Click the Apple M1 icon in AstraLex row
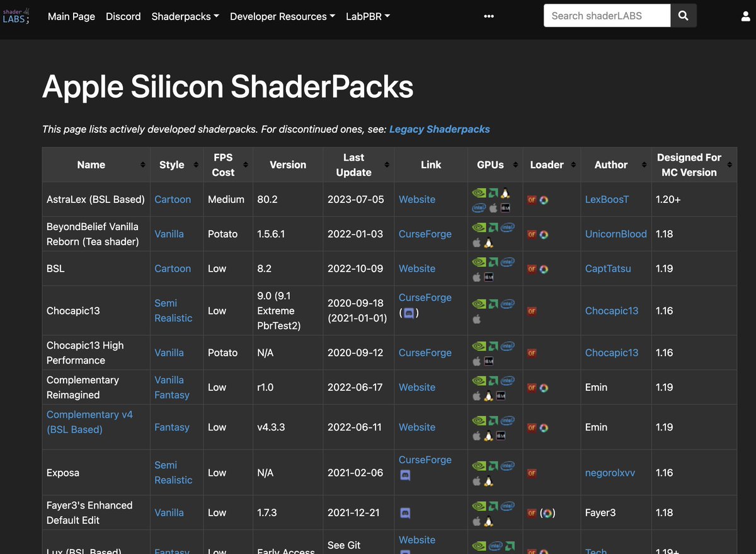Image resolution: width=756 pixels, height=554 pixels. click(505, 208)
